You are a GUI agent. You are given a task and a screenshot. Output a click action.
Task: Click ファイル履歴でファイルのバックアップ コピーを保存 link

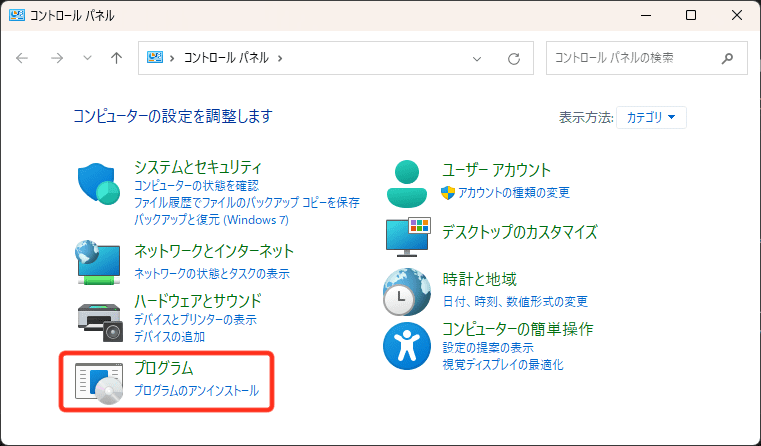[x=247, y=202]
